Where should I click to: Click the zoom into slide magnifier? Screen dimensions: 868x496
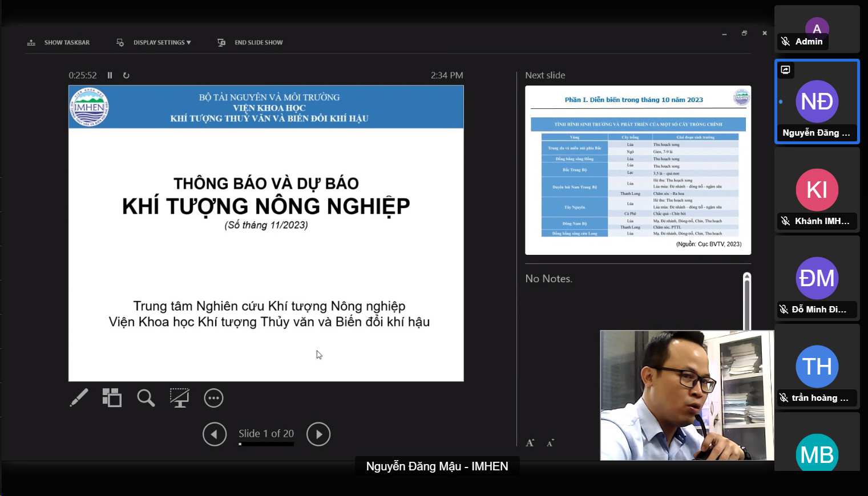tap(146, 397)
